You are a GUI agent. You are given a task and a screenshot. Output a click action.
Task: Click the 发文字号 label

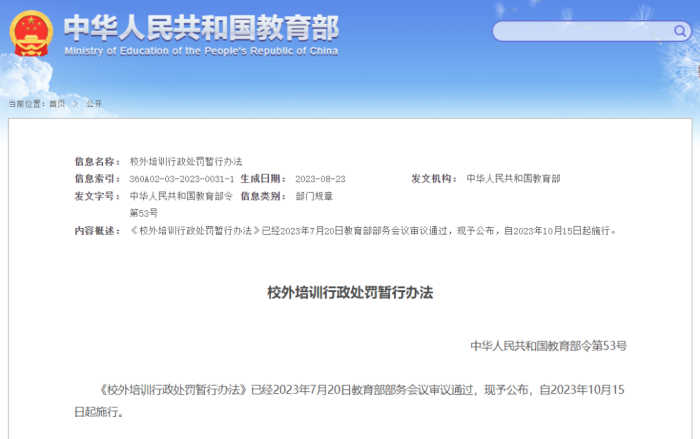pos(97,196)
